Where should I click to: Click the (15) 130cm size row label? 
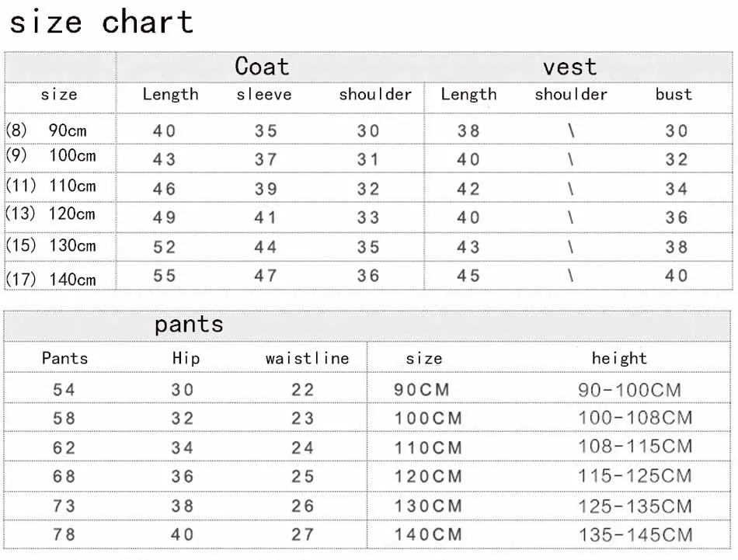click(50, 245)
